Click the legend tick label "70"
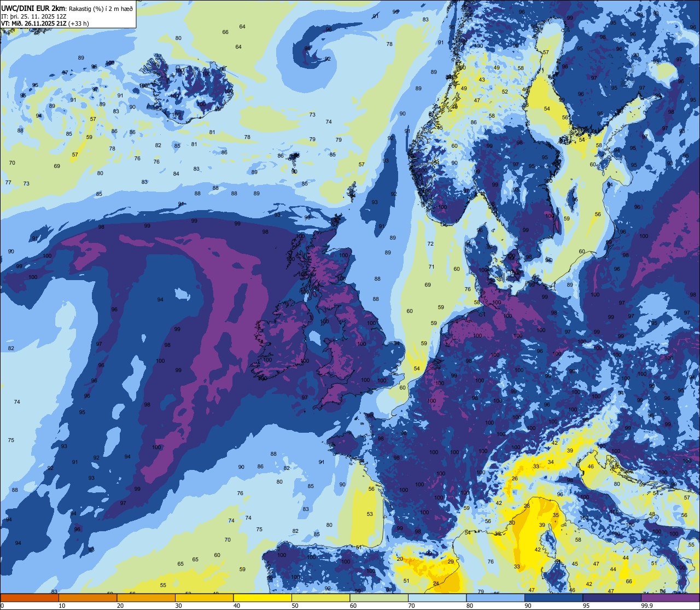Screen dimensions: 700x610 (x=411, y=605)
